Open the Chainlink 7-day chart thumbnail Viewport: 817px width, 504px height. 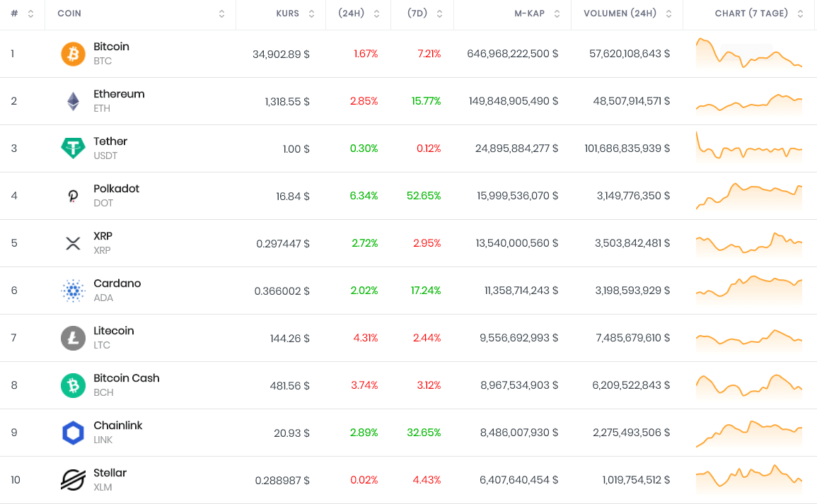[749, 434]
